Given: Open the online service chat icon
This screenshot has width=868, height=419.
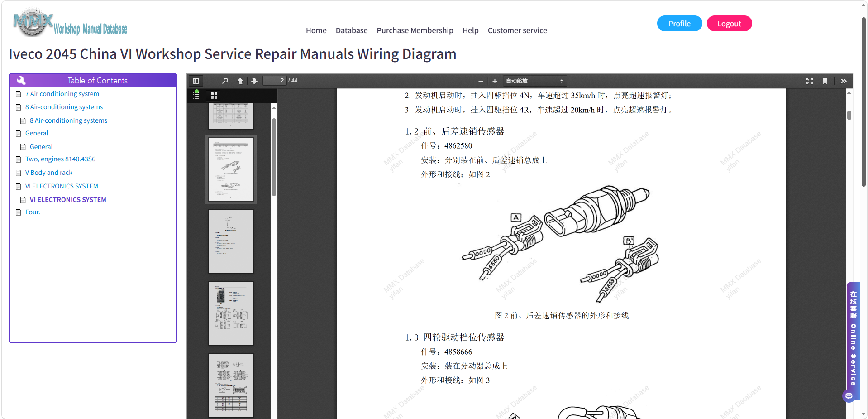Looking at the screenshot, I should 849,396.
